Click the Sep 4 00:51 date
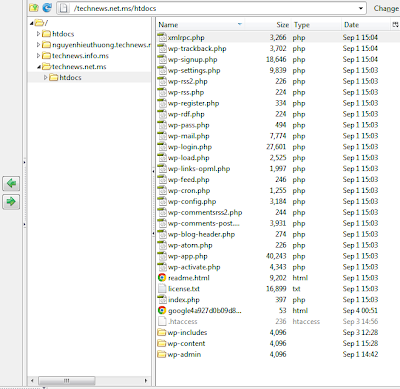 tap(360, 310)
